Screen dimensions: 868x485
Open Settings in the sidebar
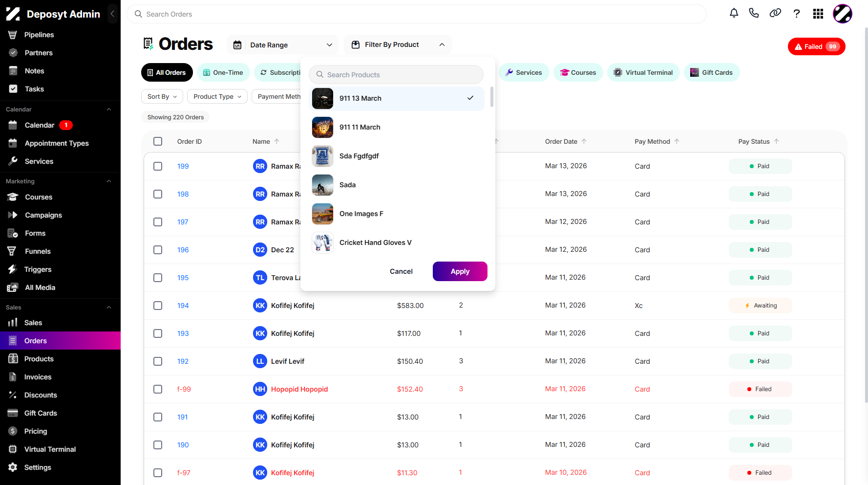(x=38, y=467)
